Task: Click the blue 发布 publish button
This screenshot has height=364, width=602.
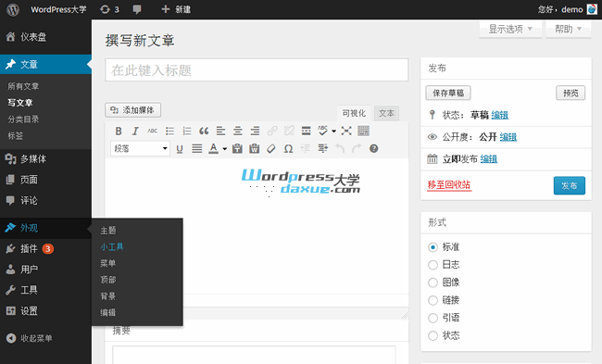Action: coord(570,186)
